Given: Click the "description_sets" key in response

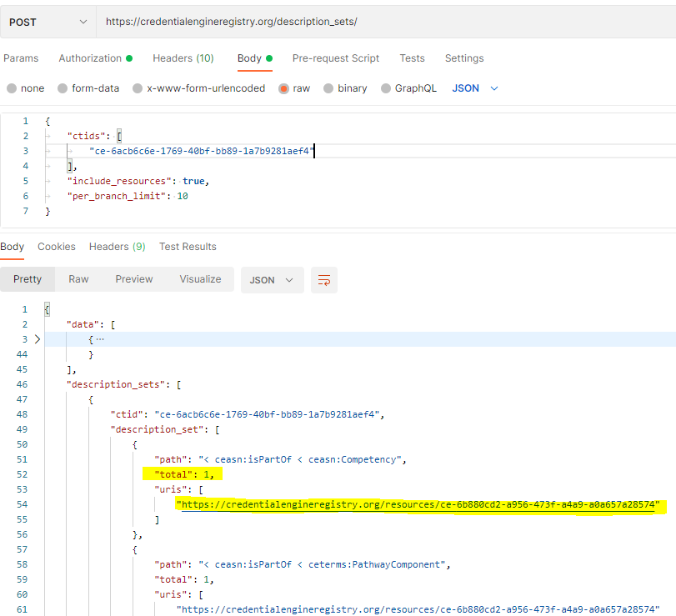Looking at the screenshot, I should click(116, 384).
